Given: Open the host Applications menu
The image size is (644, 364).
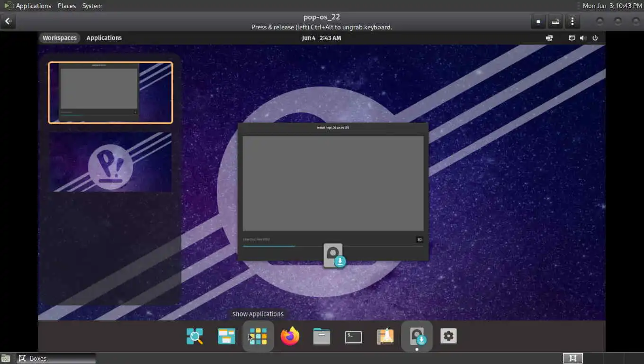Looking at the screenshot, I should pos(33,6).
